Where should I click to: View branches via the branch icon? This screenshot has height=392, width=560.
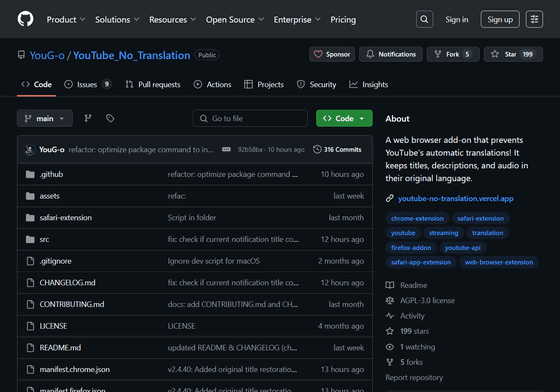(x=88, y=118)
